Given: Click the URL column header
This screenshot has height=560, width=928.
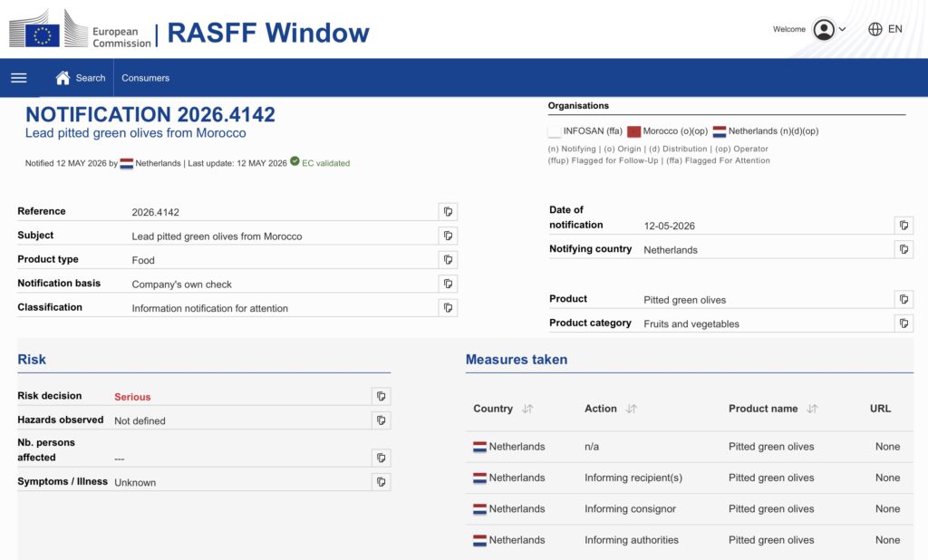Looking at the screenshot, I should coord(880,409).
